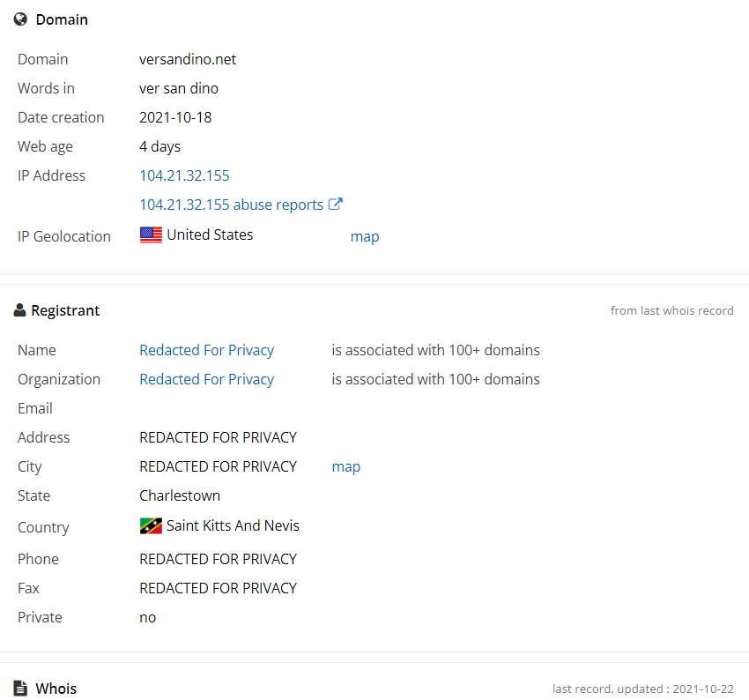
Task: Select the versandino.net domain value
Action: [x=188, y=59]
